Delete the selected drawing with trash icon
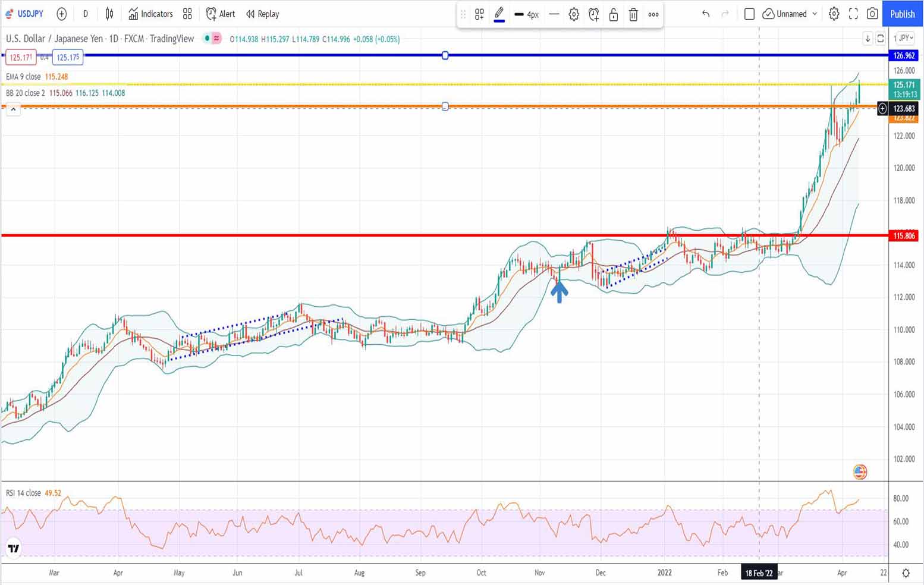The image size is (924, 585). [633, 14]
